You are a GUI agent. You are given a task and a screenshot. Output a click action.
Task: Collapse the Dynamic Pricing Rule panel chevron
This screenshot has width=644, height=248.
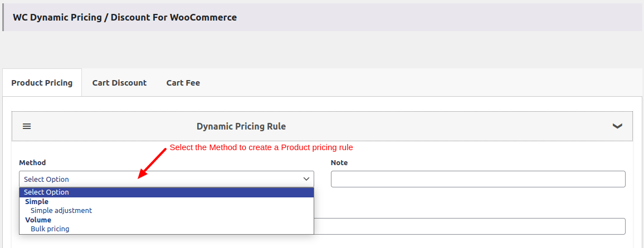(x=617, y=126)
